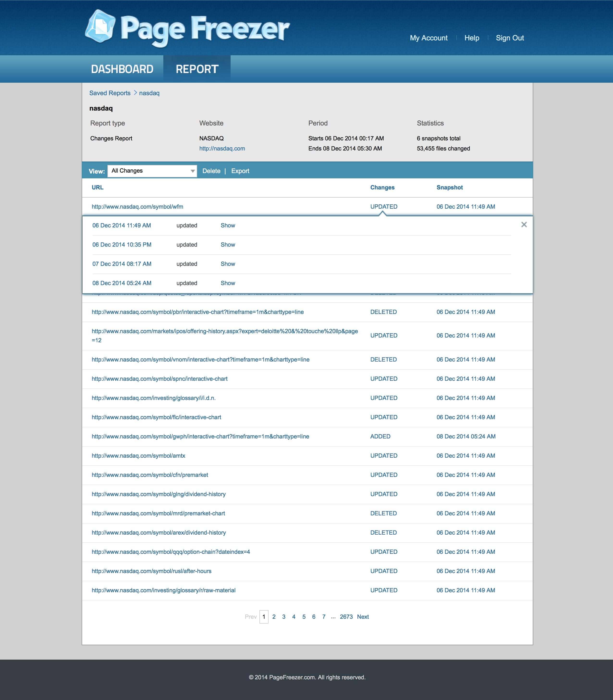Switch to the DASHBOARD tab
Viewport: 613px width, 700px height.
122,69
